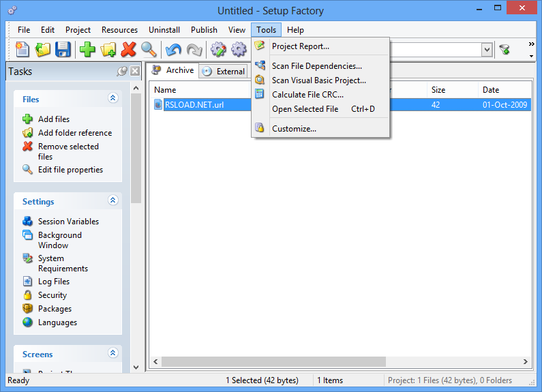Image resolution: width=542 pixels, height=392 pixels.
Task: Click the blue Undo arrow icon
Action: click(x=173, y=50)
